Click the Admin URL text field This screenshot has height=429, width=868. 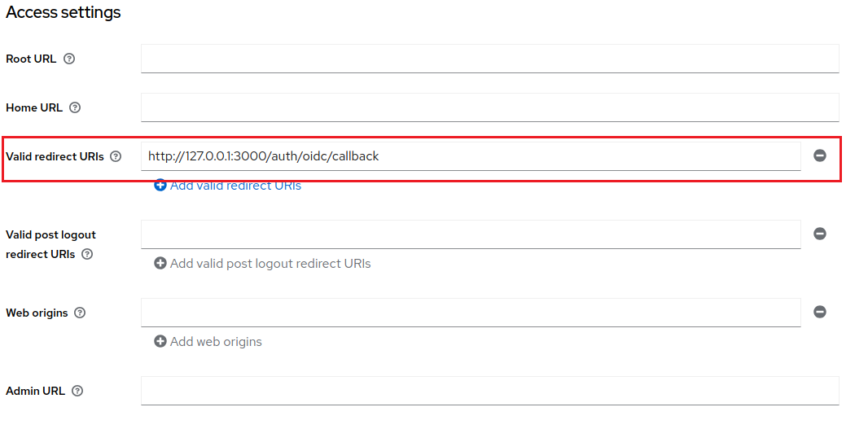(x=489, y=391)
